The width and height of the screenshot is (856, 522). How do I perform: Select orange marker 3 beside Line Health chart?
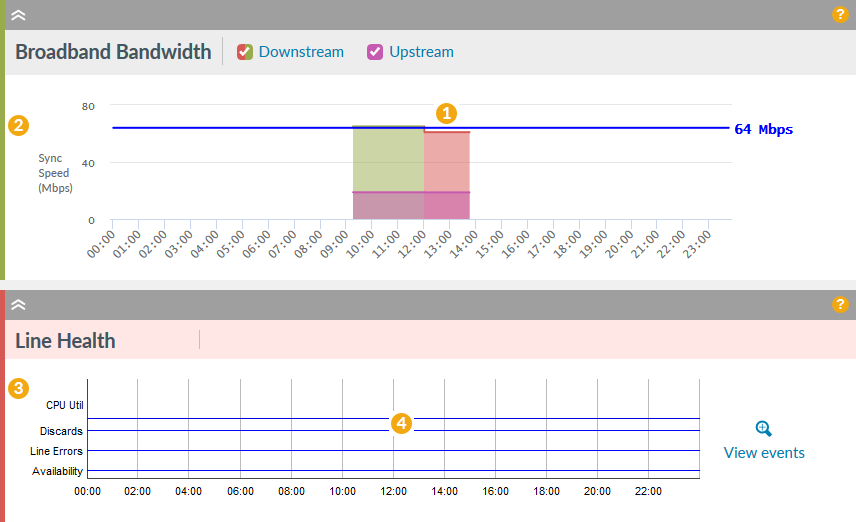18,388
